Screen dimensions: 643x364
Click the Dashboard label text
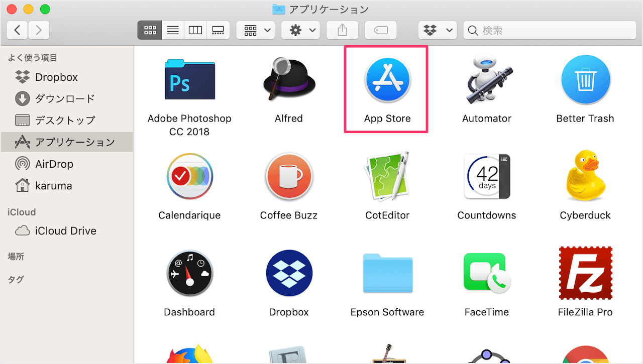[x=189, y=312]
